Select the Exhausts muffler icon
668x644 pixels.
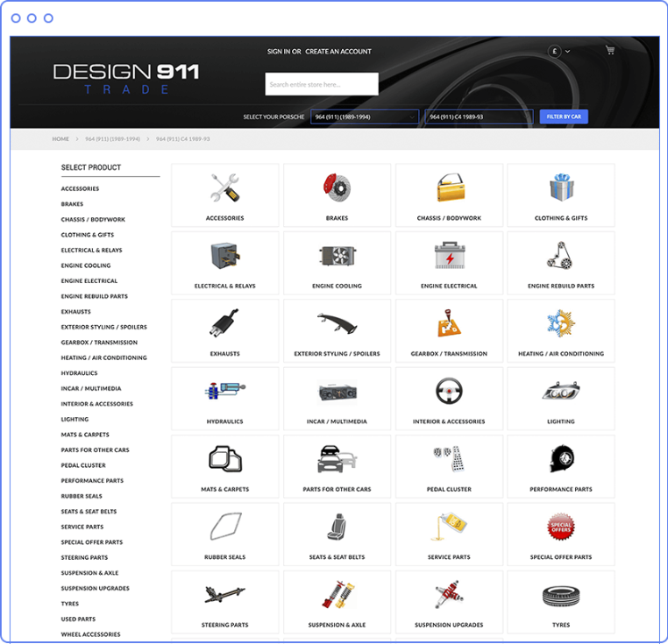pyautogui.click(x=224, y=323)
